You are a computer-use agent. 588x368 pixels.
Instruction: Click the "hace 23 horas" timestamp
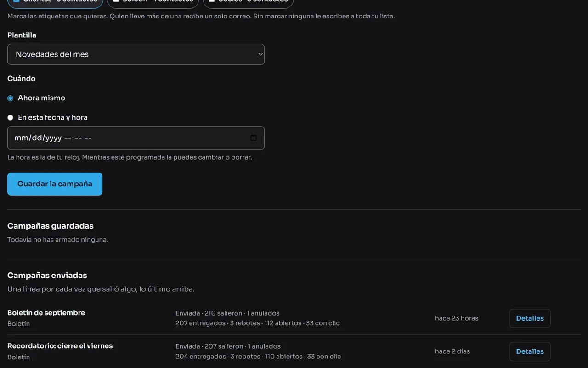pyautogui.click(x=457, y=318)
